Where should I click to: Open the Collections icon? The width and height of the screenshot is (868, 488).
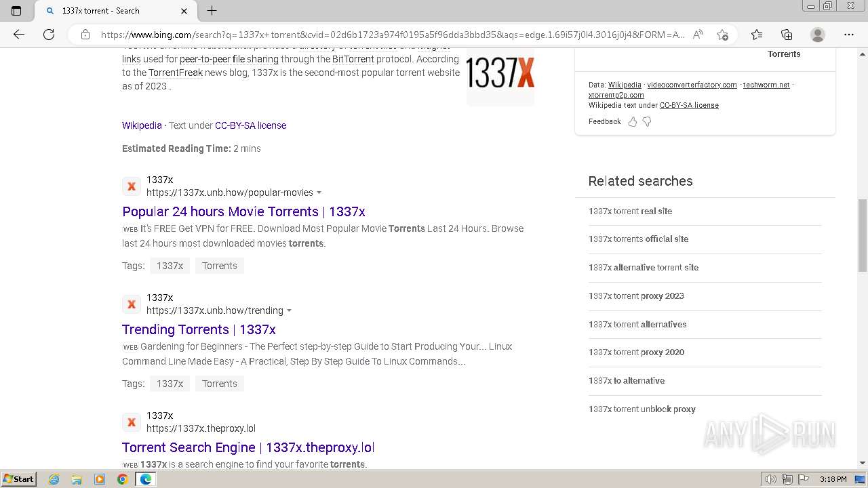[787, 35]
